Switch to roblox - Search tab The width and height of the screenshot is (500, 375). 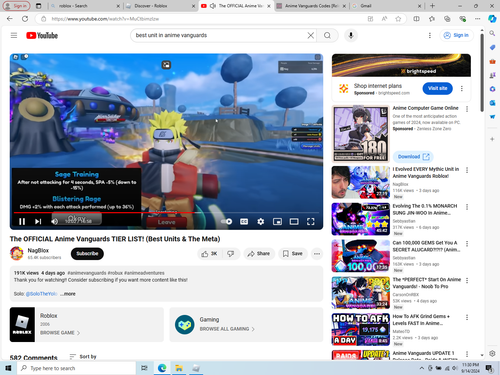point(85,6)
